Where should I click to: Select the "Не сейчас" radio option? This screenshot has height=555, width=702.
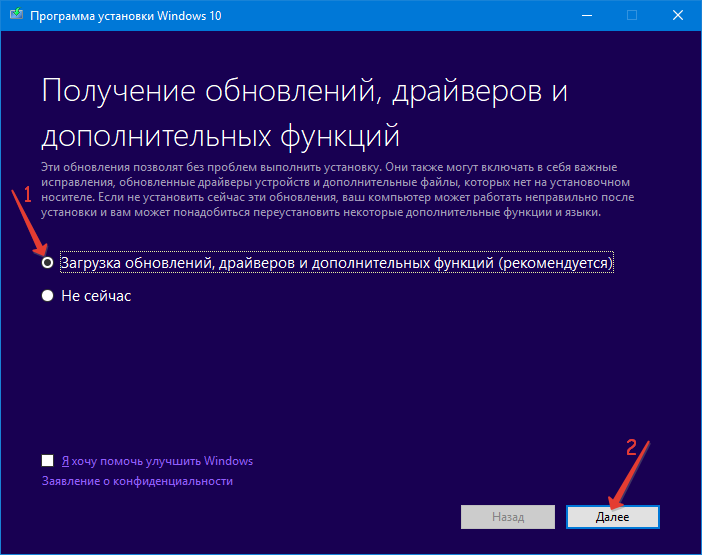pos(47,295)
